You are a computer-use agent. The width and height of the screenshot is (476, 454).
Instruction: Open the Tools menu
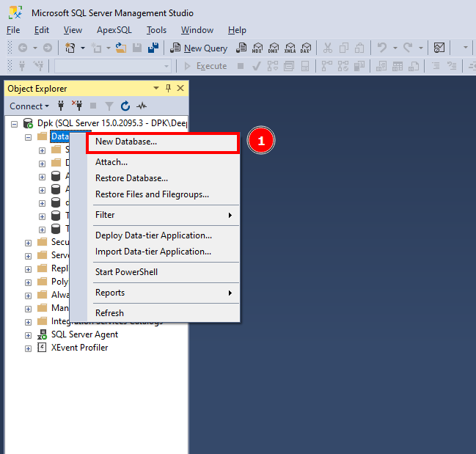[157, 30]
